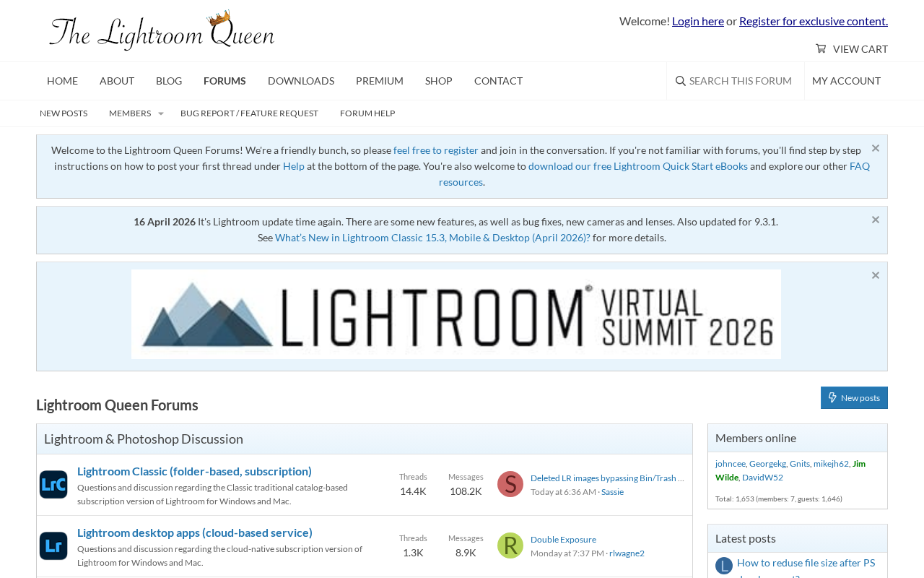Open rlwagne2's avatar with letter R
This screenshot has width=924, height=578.
point(510,545)
